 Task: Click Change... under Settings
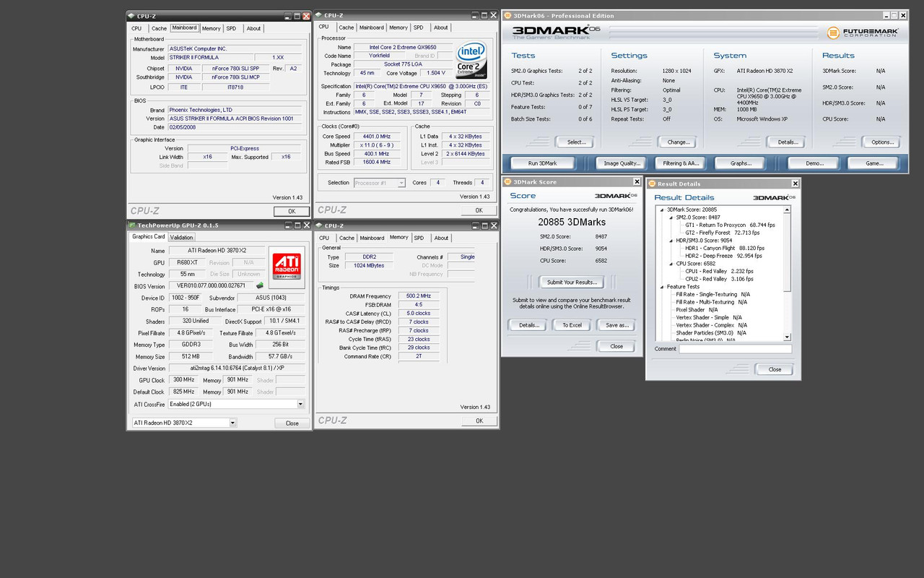point(679,142)
